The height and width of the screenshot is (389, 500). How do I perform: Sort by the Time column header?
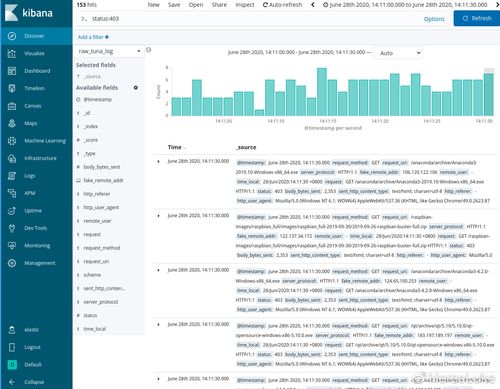click(176, 147)
